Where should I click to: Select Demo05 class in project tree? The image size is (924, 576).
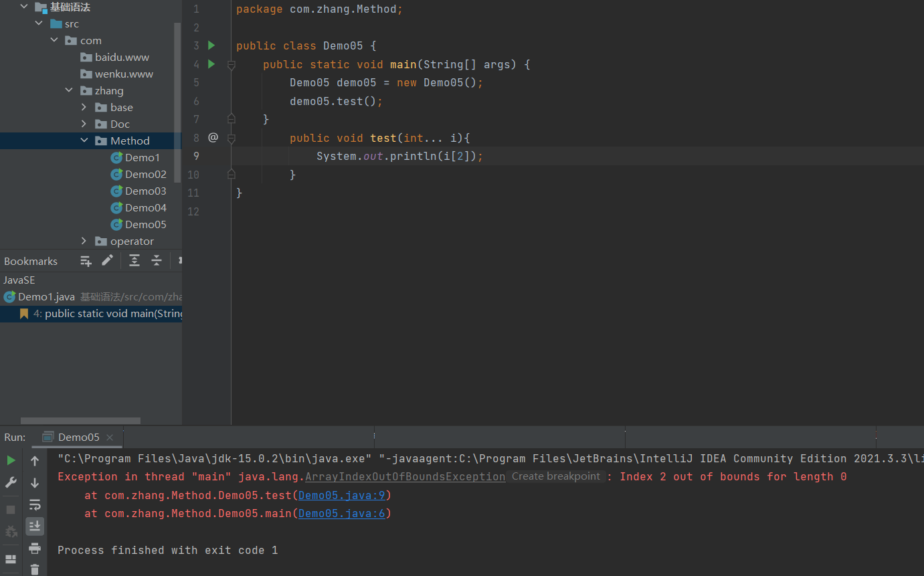click(x=146, y=224)
